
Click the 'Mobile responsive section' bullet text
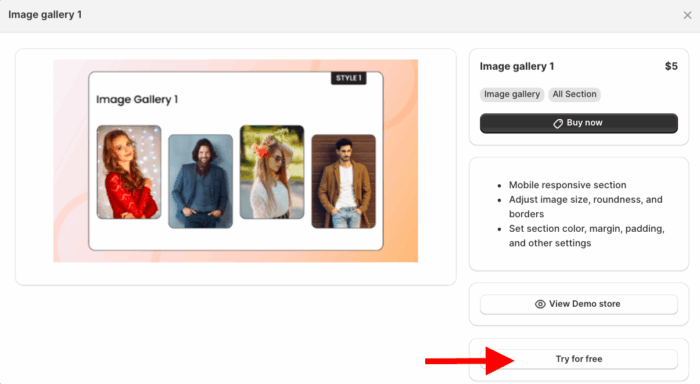click(567, 185)
